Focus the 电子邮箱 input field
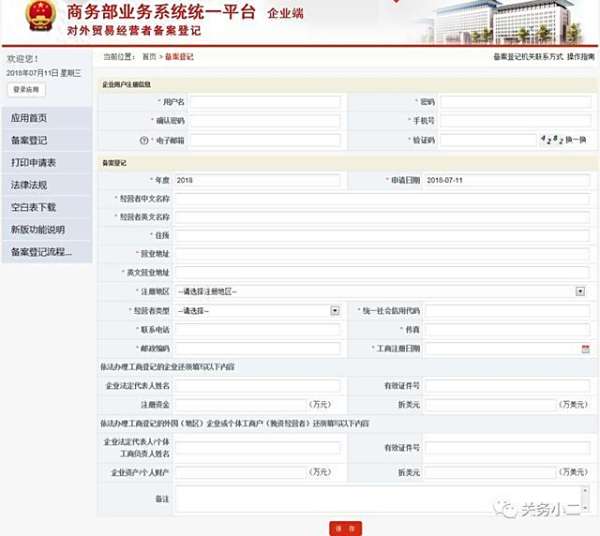Viewport: 600px width, 536px height. click(x=265, y=140)
